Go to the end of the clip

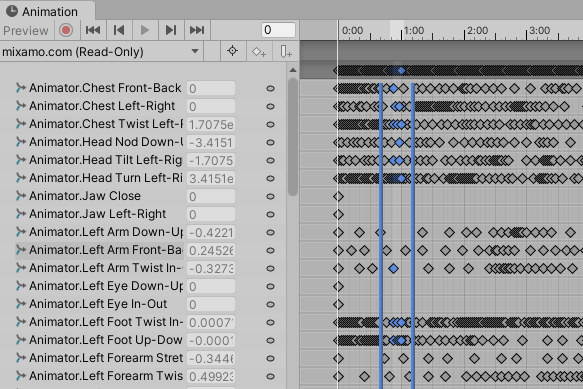(x=197, y=30)
